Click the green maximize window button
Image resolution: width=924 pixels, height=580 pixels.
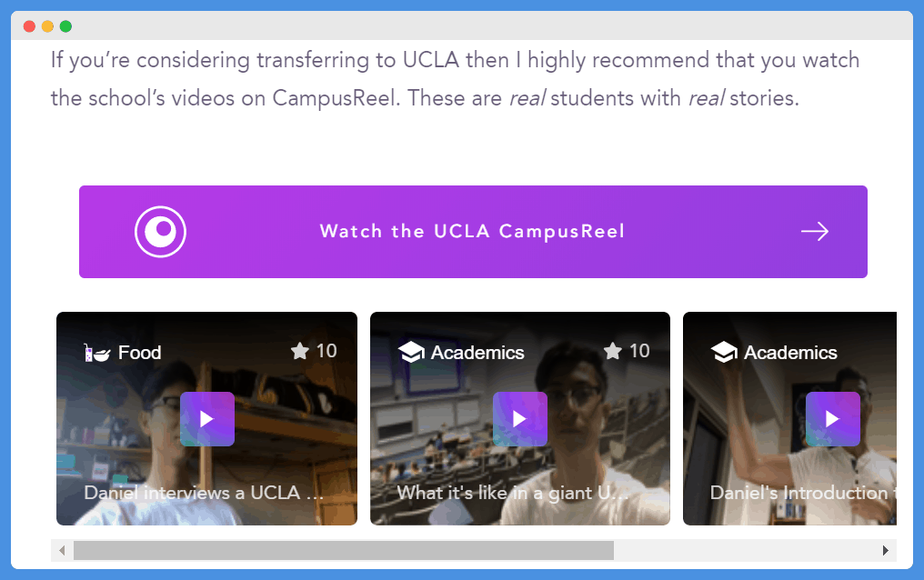pyautogui.click(x=66, y=25)
